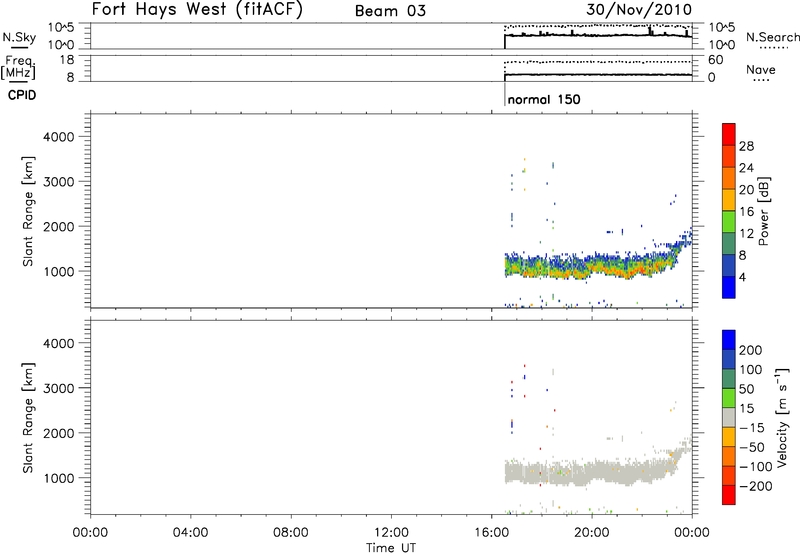Click the '04:00' time axis tick label
Viewport: 800px width, 554px height.
pyautogui.click(x=190, y=533)
